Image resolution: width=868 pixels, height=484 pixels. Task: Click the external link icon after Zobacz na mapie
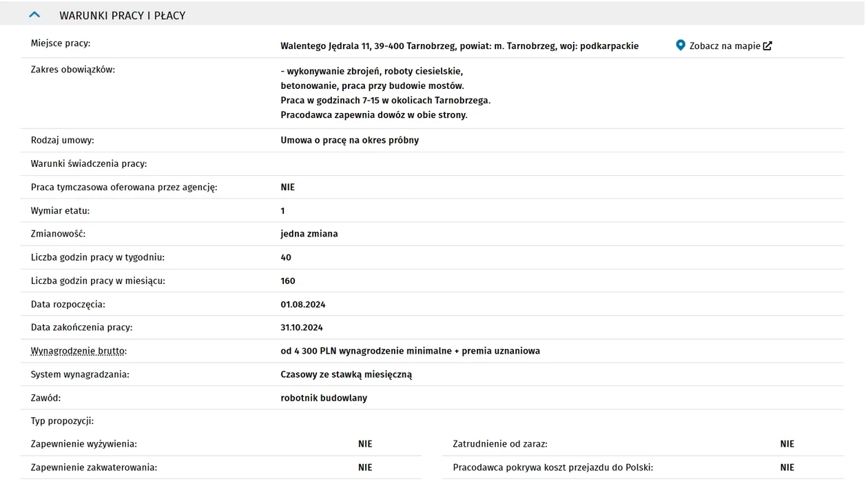tap(767, 46)
